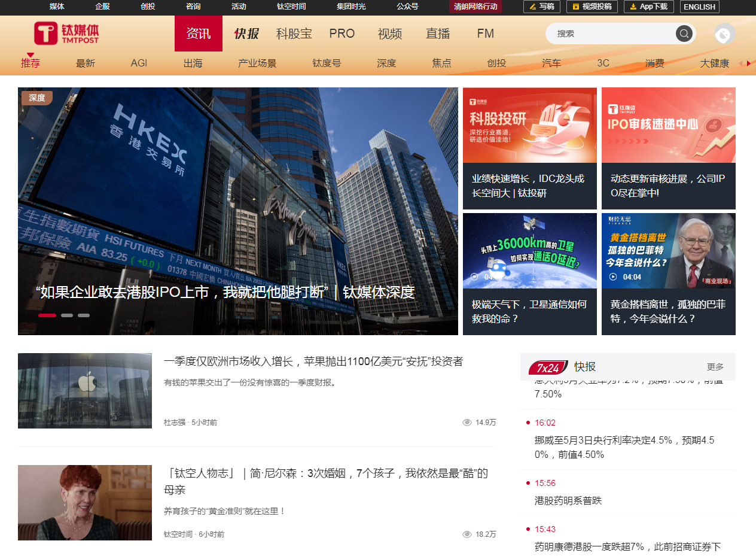Select the 最新 category
Viewport: 756px width, 556px height.
click(86, 63)
